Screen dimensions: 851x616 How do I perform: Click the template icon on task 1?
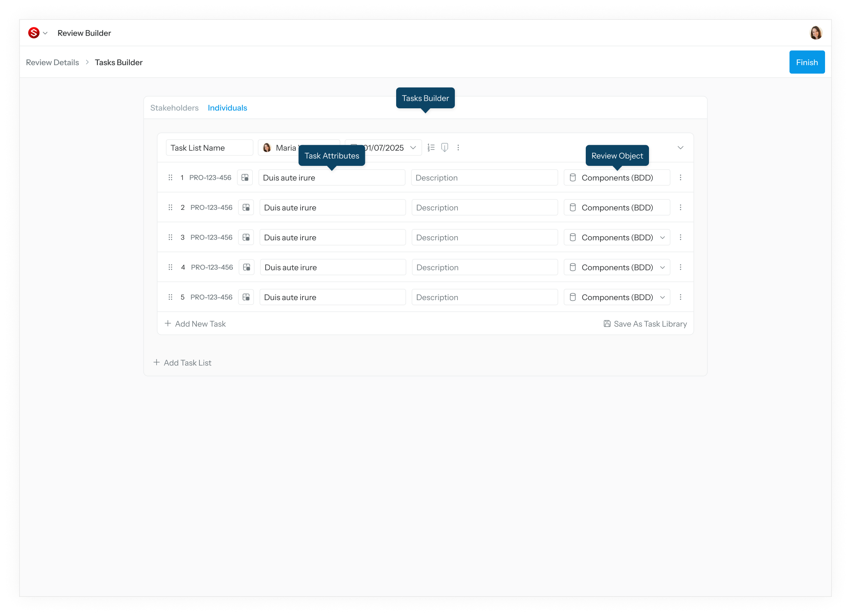[x=245, y=178]
